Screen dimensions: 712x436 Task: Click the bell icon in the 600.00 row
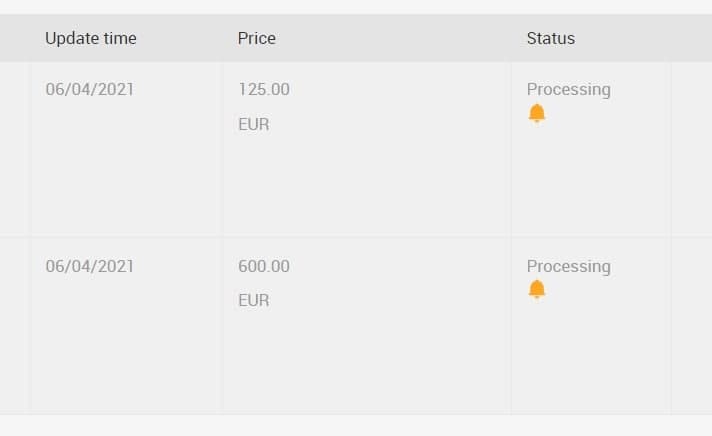(x=537, y=290)
